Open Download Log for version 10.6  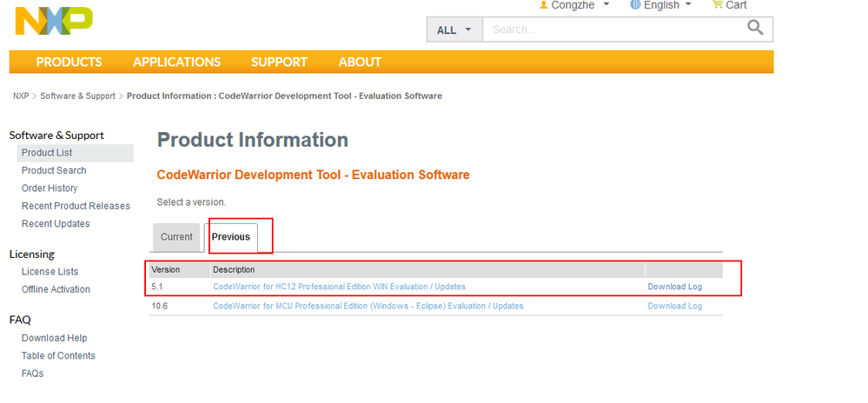(x=675, y=306)
